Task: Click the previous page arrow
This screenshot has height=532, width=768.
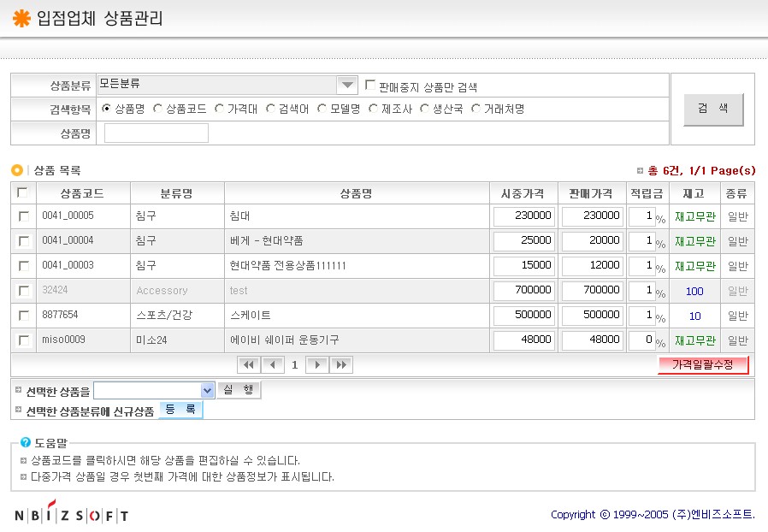Action: tap(272, 365)
